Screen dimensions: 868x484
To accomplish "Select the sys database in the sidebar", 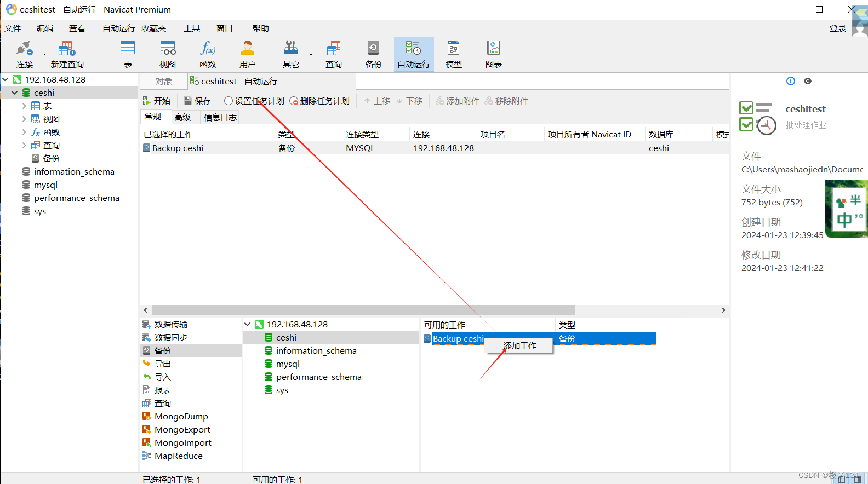I will (40, 211).
